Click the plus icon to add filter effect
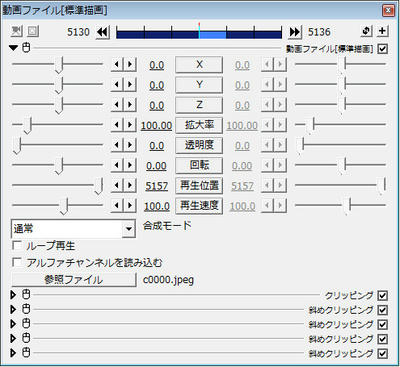 tap(383, 31)
